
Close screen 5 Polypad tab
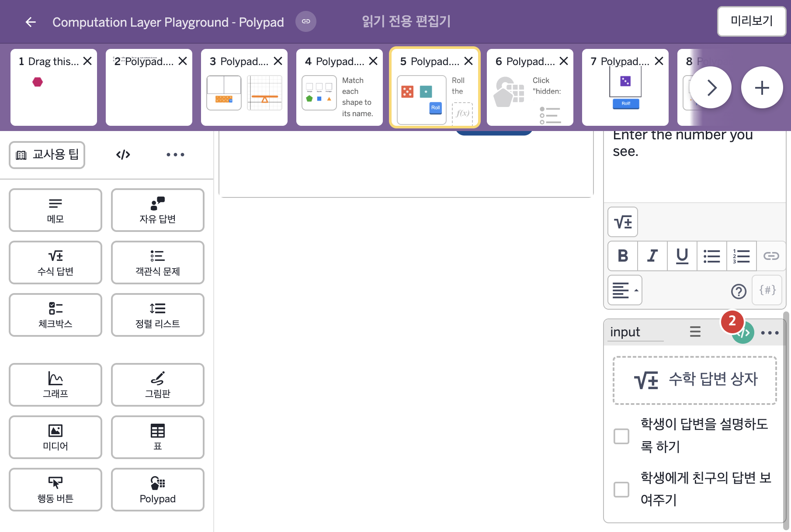(x=468, y=61)
